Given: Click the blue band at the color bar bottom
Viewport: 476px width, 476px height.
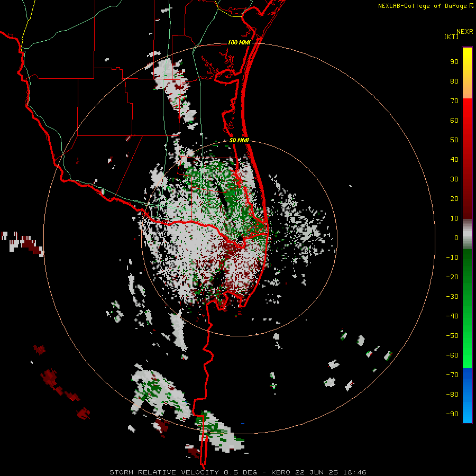Looking at the screenshot, I should point(467,395).
